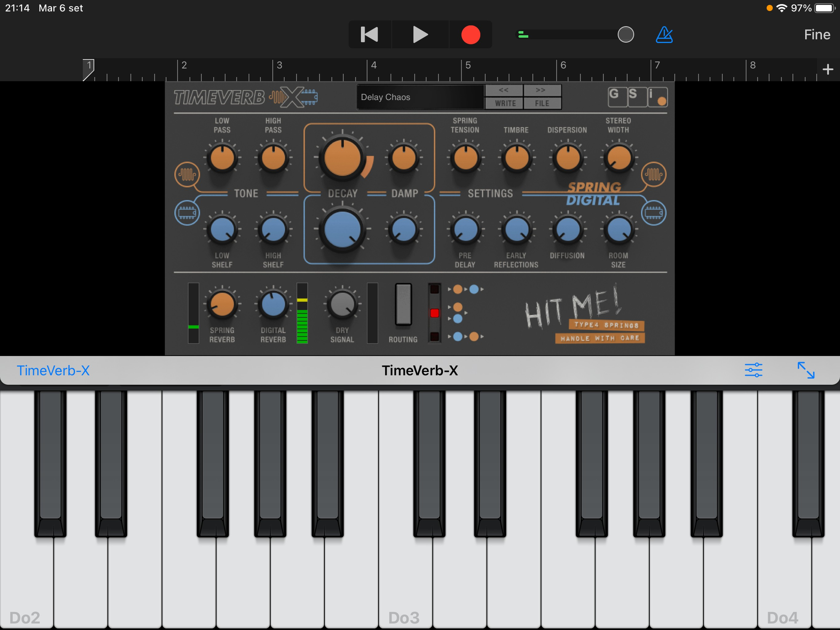Open the FILE preset menu
The width and height of the screenshot is (840, 630).
[x=542, y=103]
